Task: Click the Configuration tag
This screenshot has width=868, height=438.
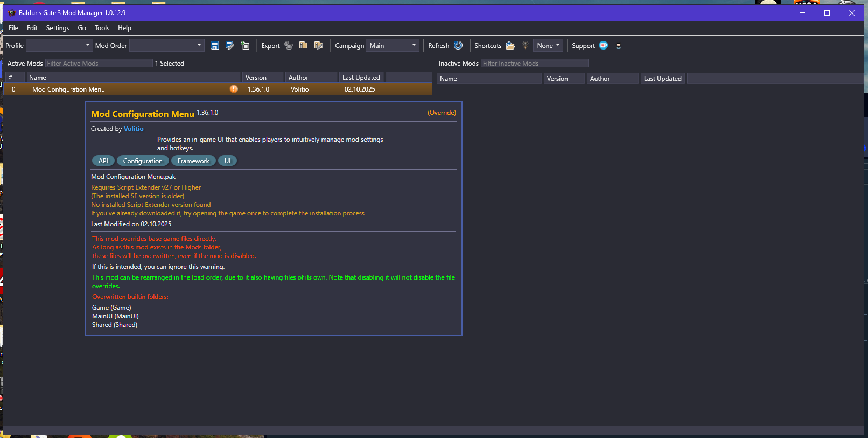Action: coord(143,161)
